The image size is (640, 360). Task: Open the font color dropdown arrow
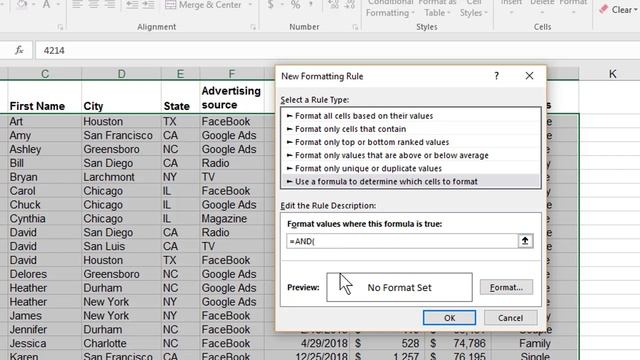coord(58,4)
